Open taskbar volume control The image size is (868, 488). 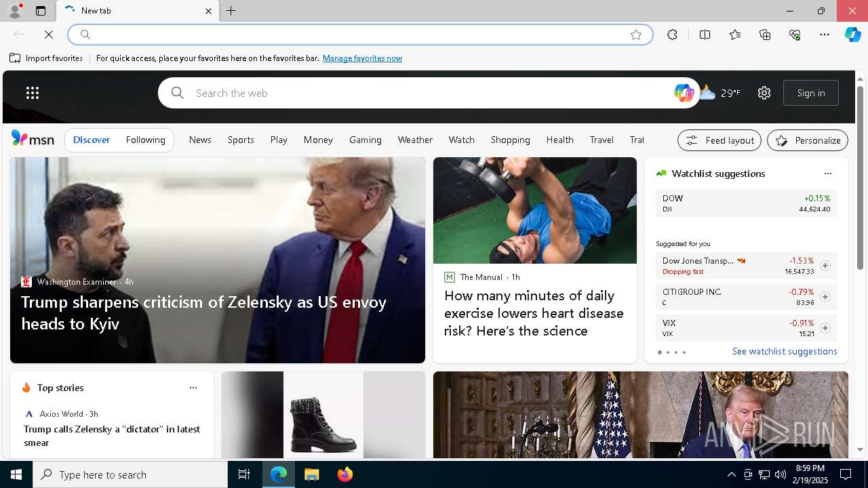780,474
